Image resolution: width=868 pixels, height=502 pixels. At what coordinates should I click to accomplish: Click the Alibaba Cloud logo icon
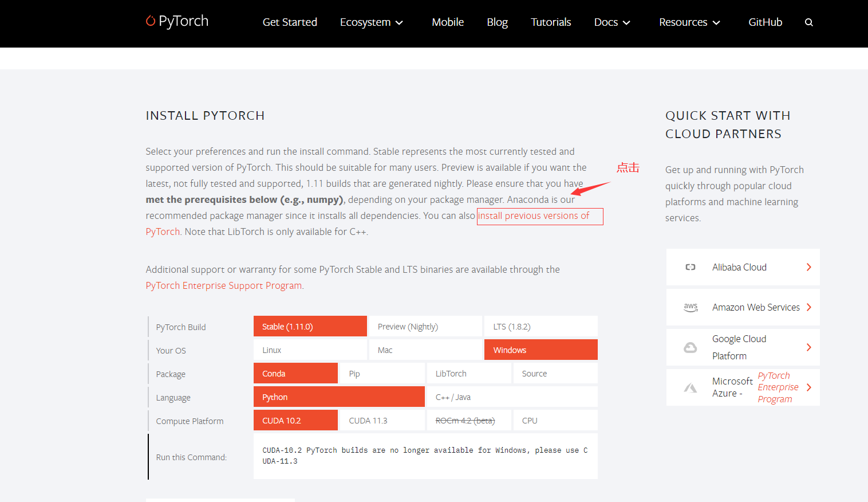tap(691, 267)
